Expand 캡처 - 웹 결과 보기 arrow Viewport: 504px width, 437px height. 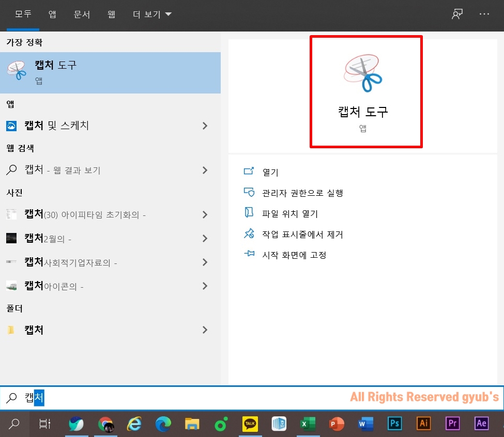(205, 170)
